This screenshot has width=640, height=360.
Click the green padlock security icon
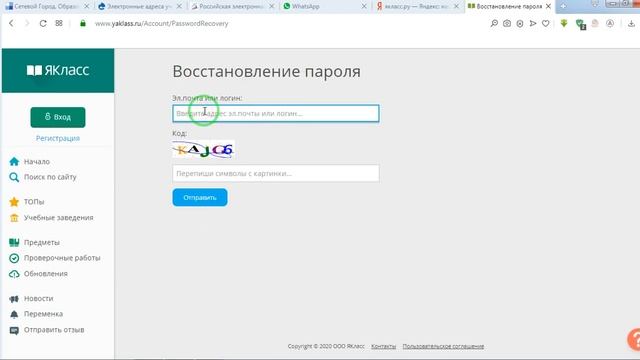(x=83, y=23)
